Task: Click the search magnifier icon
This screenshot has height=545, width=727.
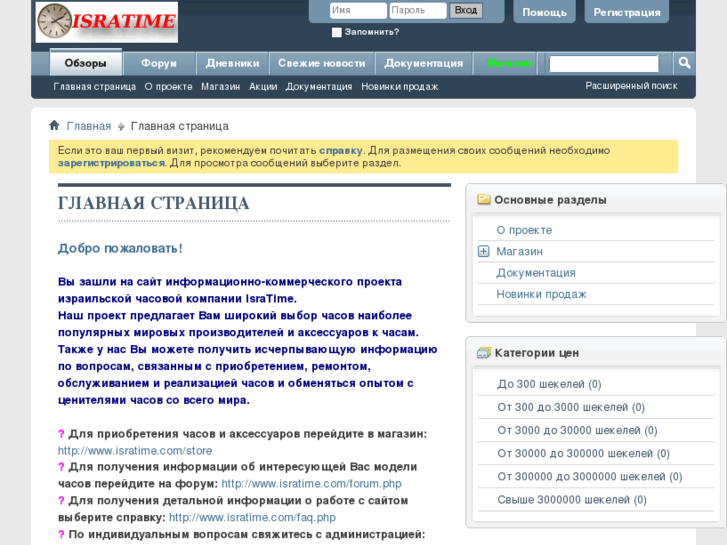Action: coord(684,63)
